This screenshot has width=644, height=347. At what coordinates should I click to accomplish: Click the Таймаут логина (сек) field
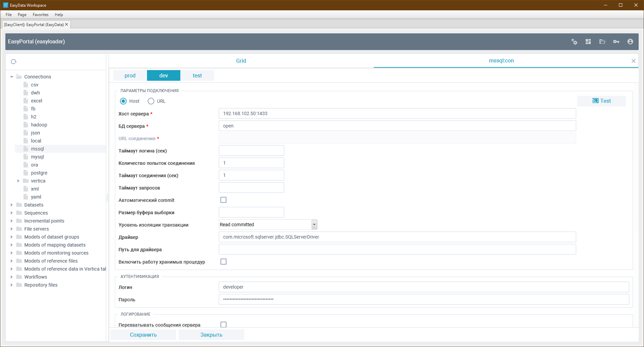pyautogui.click(x=252, y=150)
